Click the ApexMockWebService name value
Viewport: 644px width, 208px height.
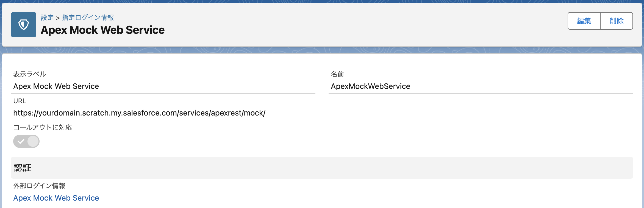(370, 86)
